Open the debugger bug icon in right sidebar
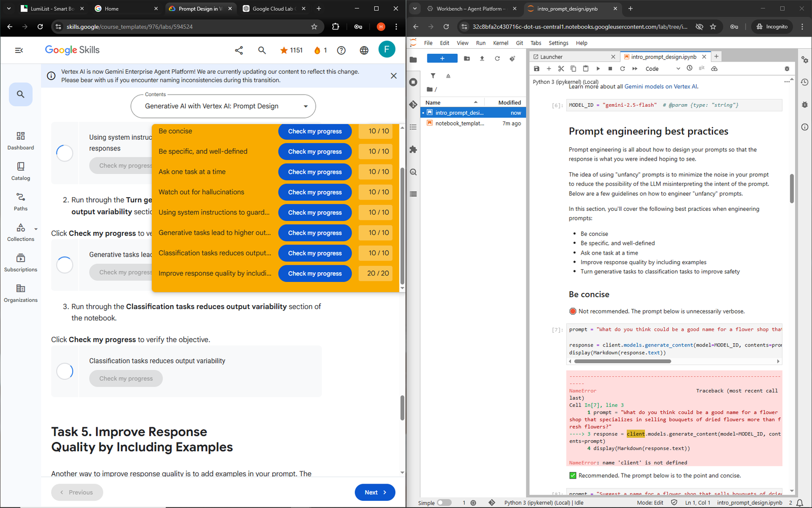Screen dimensions: 812x508 (804, 104)
